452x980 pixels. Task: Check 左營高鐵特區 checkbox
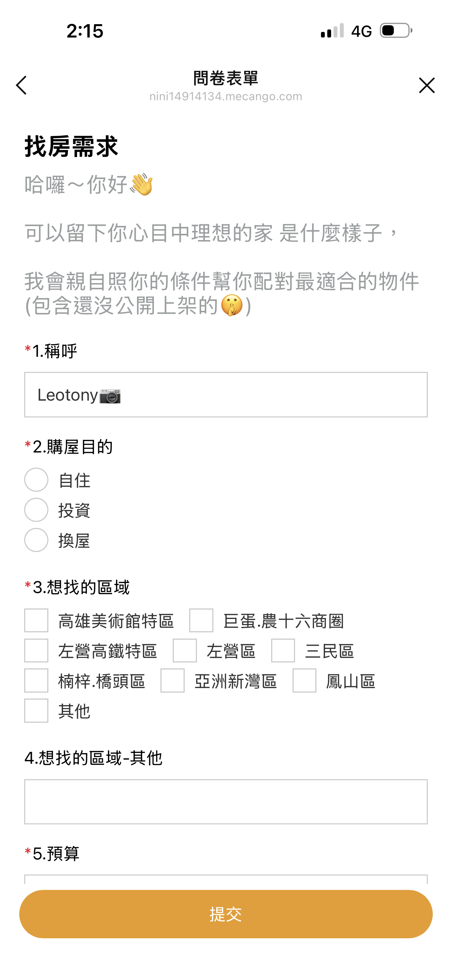tap(36, 651)
